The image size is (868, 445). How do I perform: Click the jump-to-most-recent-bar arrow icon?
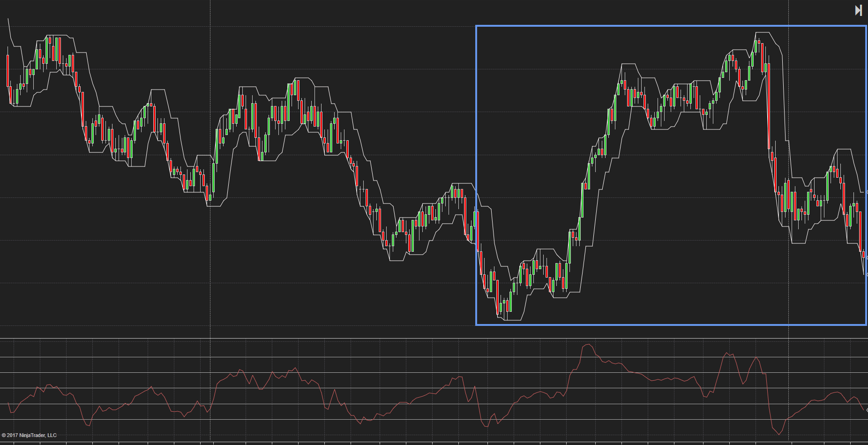tap(859, 10)
